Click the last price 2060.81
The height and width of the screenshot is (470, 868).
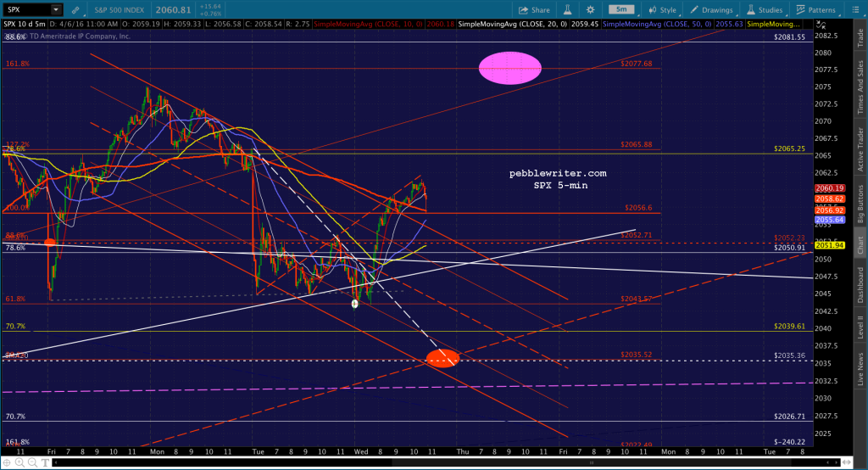173,10
